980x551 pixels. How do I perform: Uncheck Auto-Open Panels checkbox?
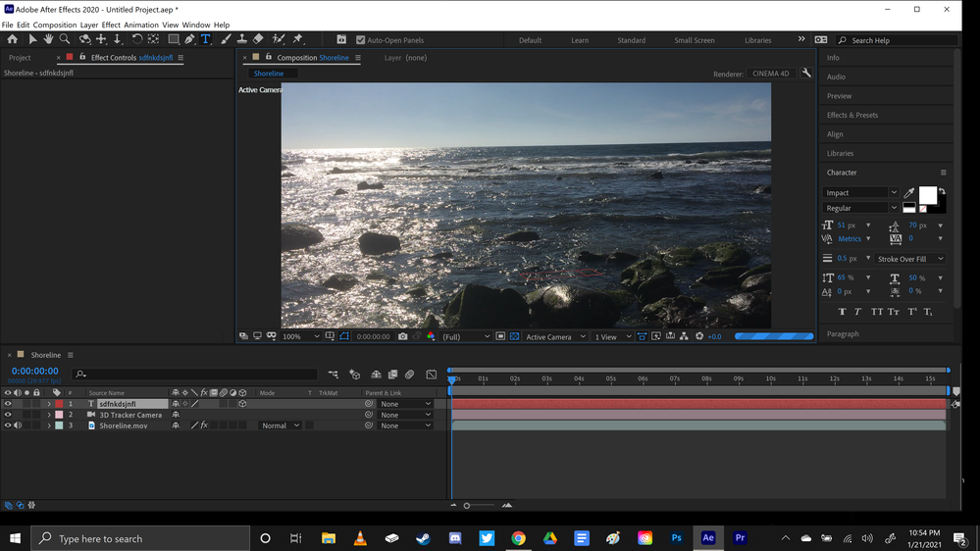click(x=360, y=40)
